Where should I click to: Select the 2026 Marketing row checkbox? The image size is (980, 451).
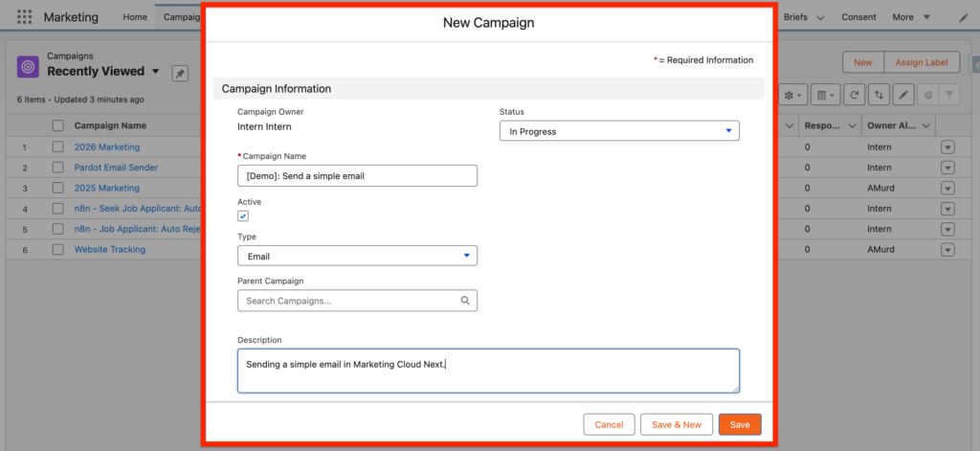pos(58,147)
